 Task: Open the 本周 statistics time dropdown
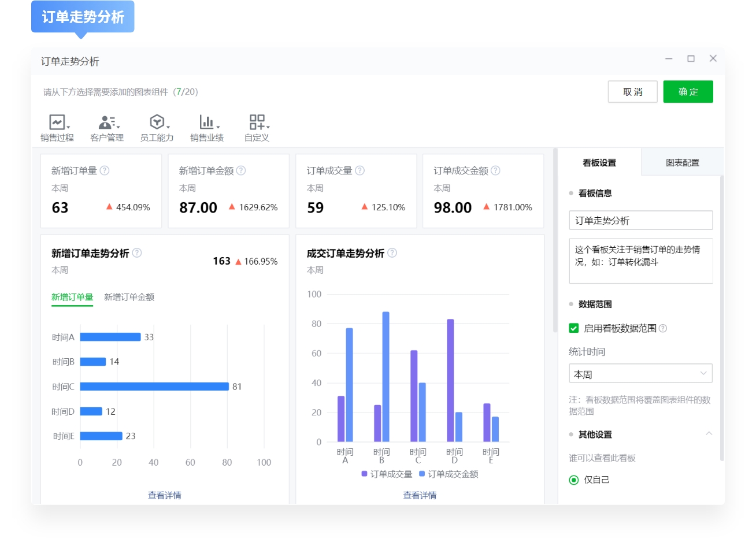tap(640, 373)
